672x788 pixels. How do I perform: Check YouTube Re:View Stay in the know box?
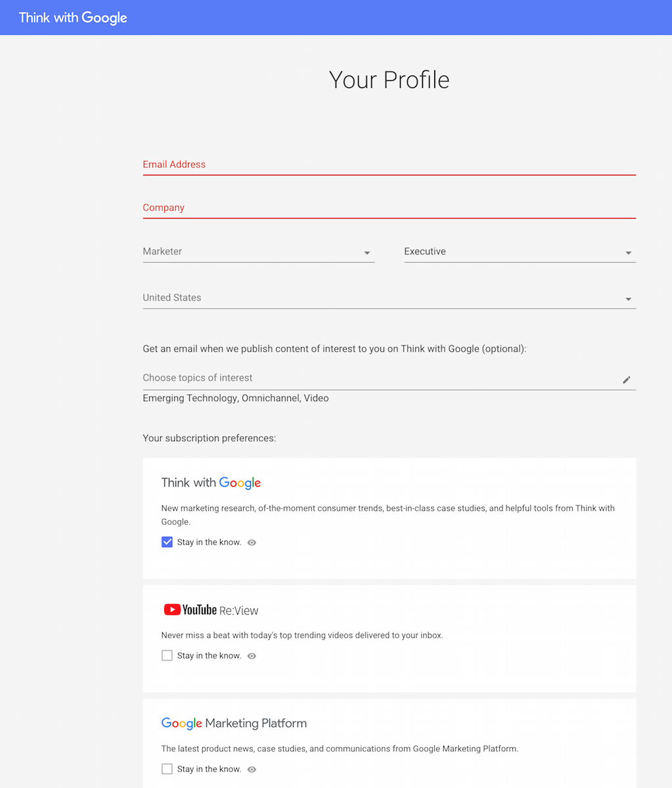(x=167, y=655)
